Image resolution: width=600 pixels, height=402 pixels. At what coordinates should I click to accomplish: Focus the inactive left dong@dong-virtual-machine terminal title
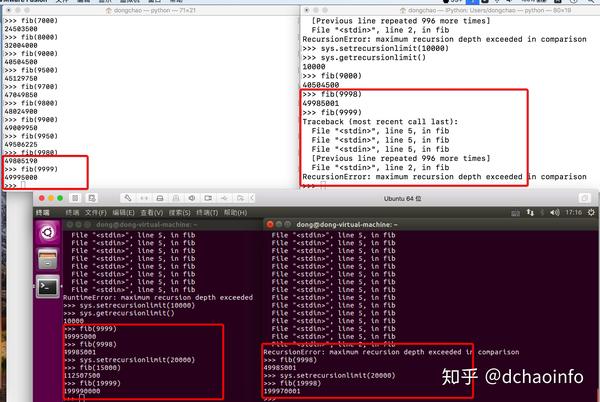point(147,225)
